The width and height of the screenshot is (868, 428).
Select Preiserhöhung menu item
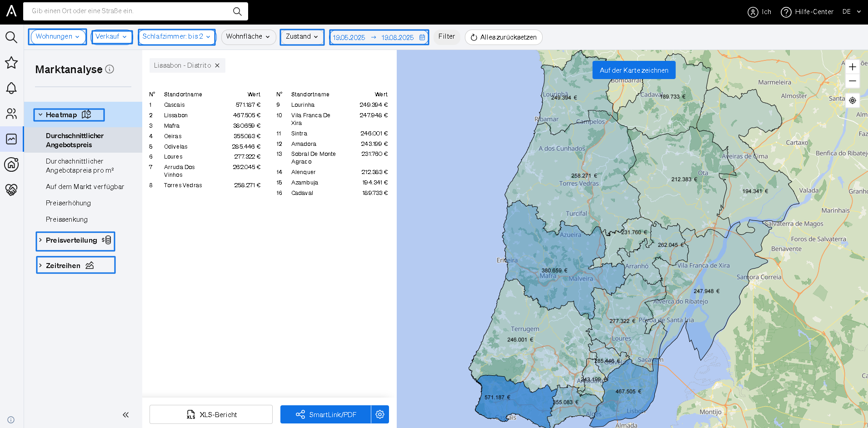[x=68, y=203]
